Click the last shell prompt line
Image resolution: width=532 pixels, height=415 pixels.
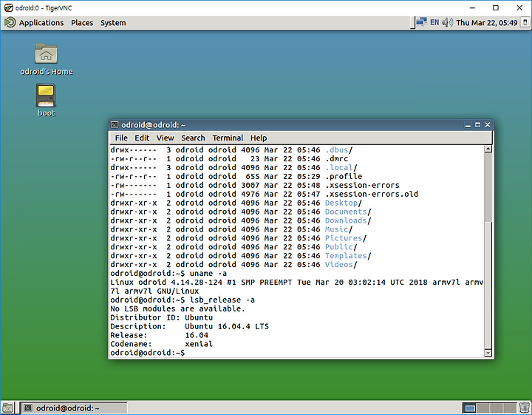[x=148, y=353]
